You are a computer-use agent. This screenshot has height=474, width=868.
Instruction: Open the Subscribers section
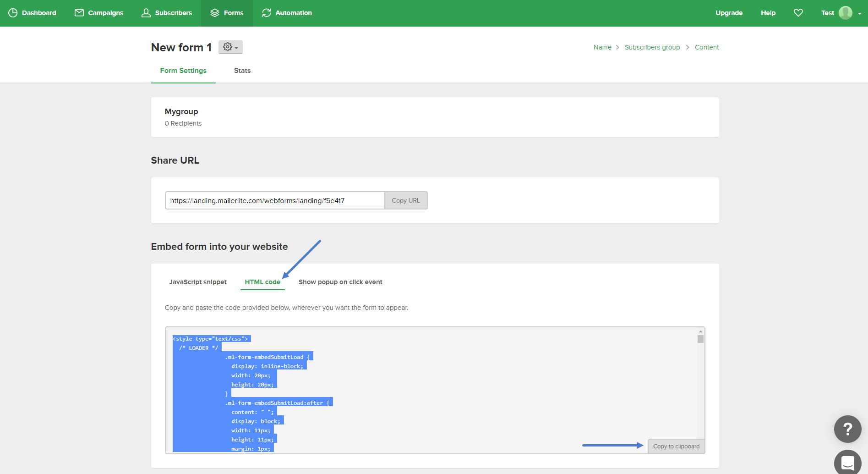pos(167,13)
